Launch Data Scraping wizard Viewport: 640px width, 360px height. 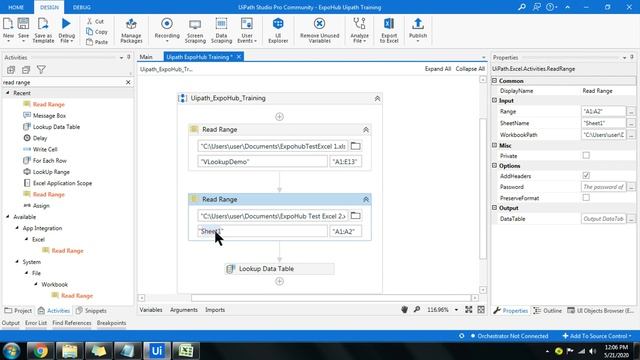click(221, 31)
